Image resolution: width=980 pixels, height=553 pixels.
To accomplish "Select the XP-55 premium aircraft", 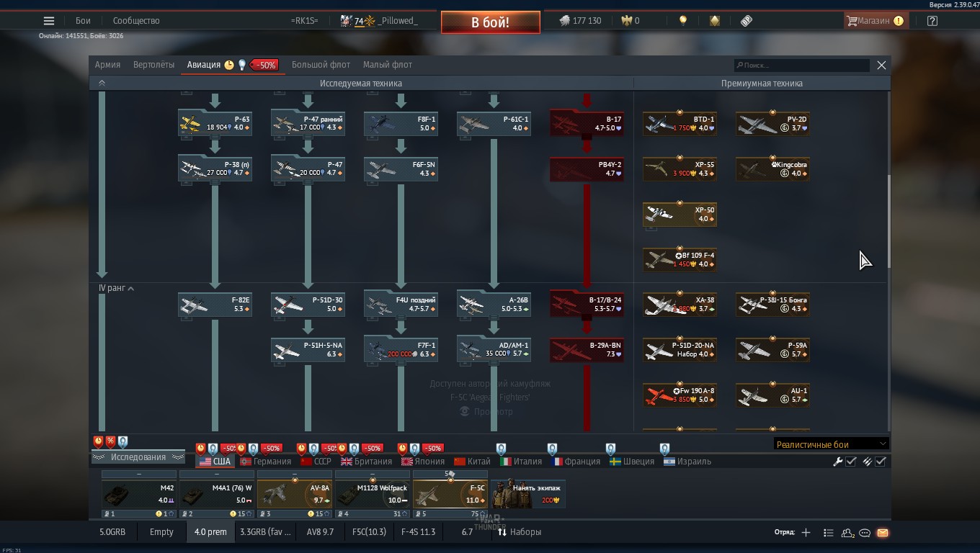I will pos(680,168).
